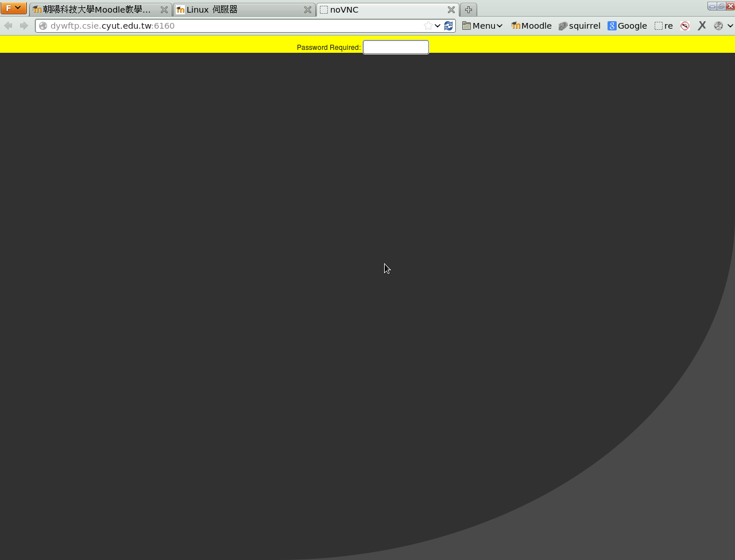
Task: Click the back navigation arrow
Action: point(8,26)
